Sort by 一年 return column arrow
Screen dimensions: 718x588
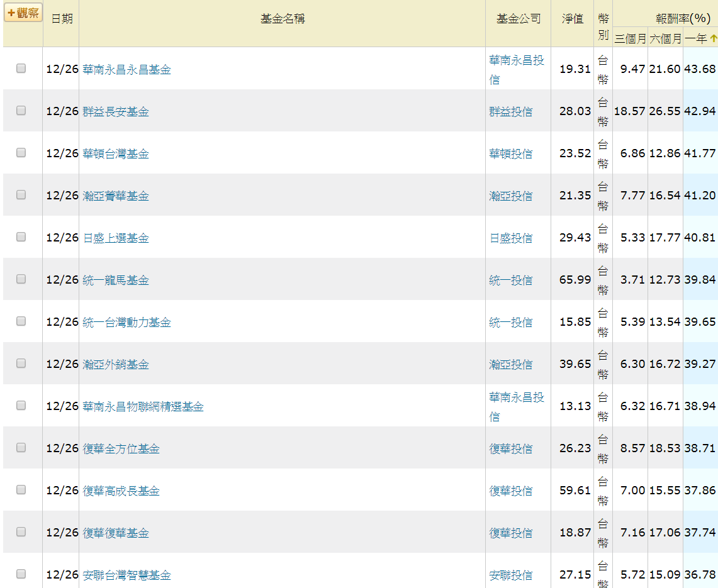click(713, 39)
